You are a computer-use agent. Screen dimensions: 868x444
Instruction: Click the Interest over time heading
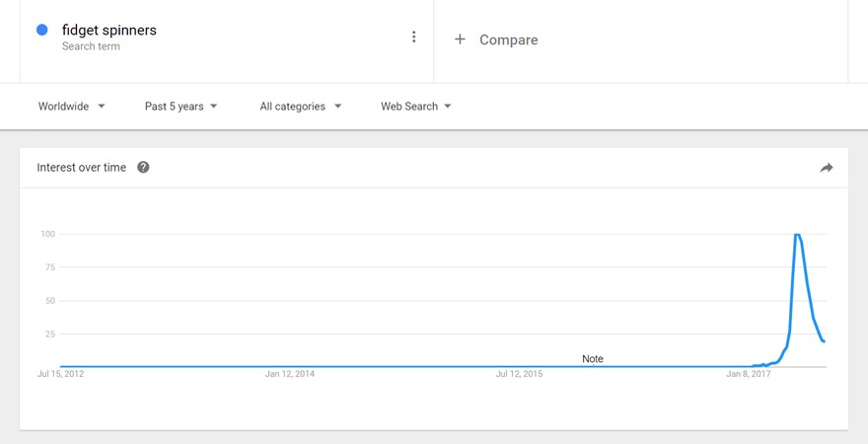(82, 168)
